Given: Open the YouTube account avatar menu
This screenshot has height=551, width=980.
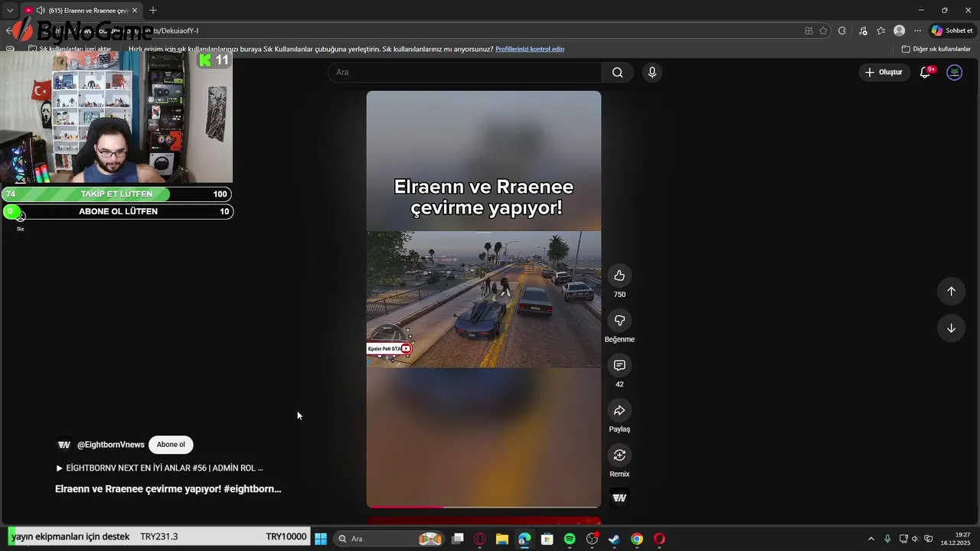Looking at the screenshot, I should tap(954, 72).
